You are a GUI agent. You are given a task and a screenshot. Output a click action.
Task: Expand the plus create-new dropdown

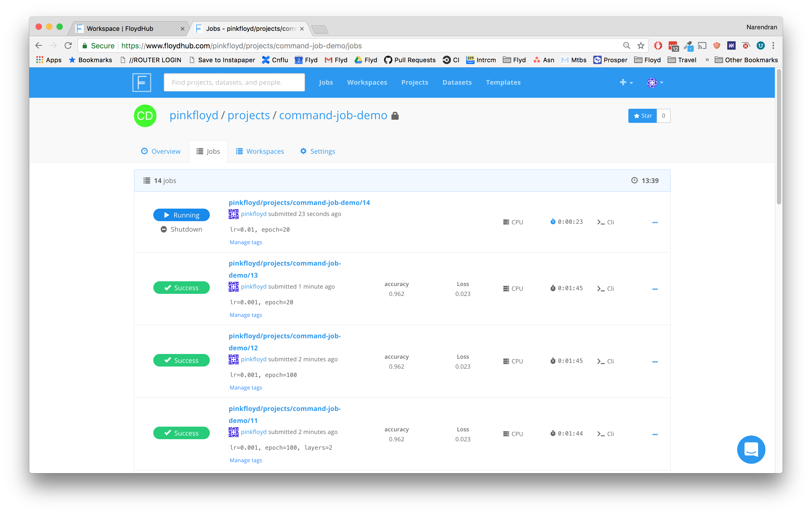[626, 83]
